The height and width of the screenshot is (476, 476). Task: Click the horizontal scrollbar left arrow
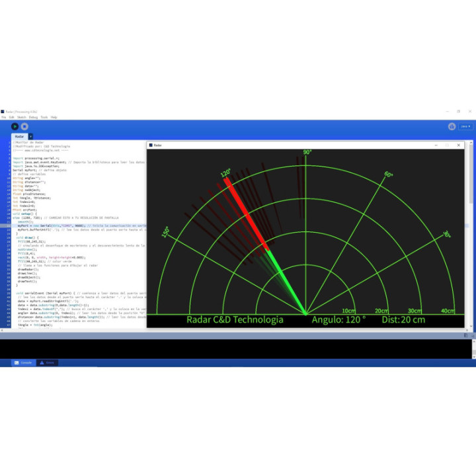click(x=2, y=331)
